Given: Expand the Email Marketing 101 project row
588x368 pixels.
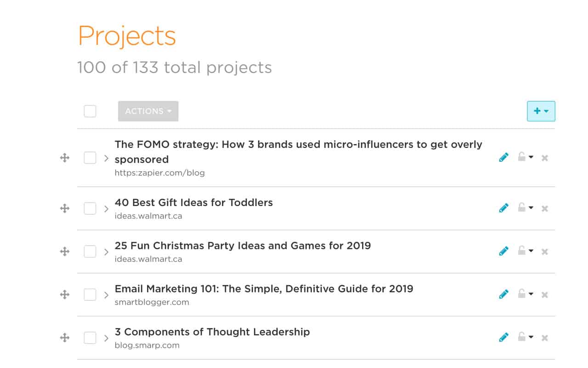Looking at the screenshot, I should click(106, 294).
